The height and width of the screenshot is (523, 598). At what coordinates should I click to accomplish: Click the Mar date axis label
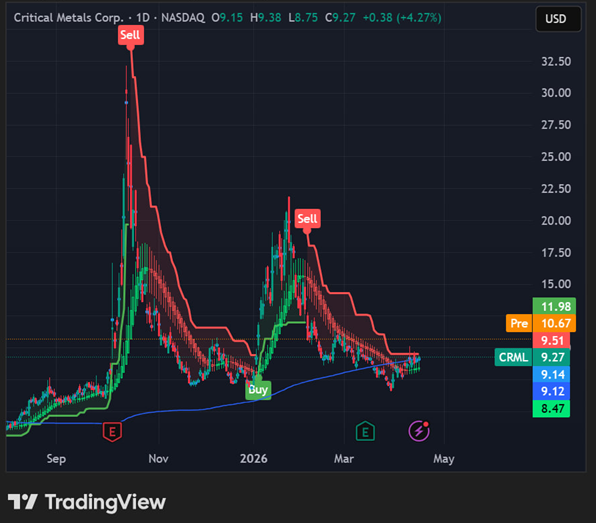pyautogui.click(x=344, y=459)
